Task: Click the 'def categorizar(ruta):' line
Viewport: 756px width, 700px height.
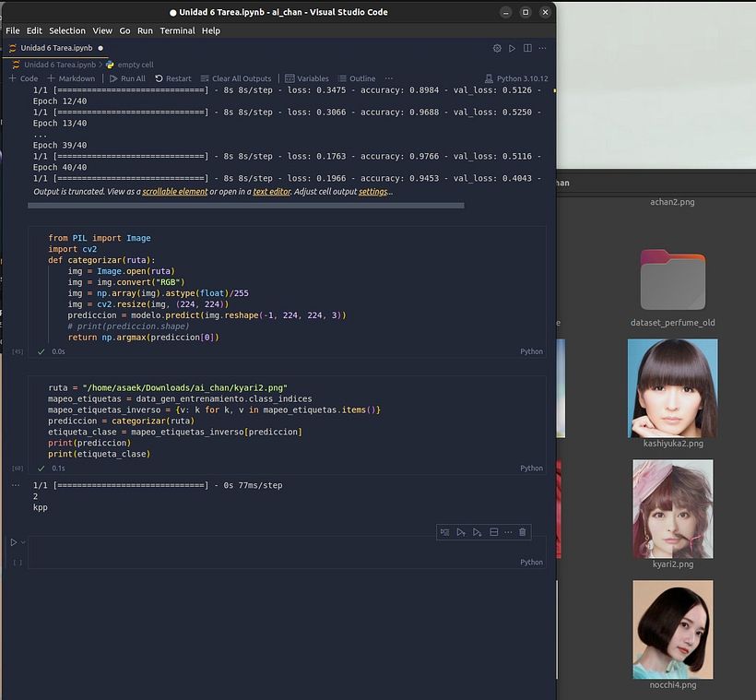Action: coord(101,260)
